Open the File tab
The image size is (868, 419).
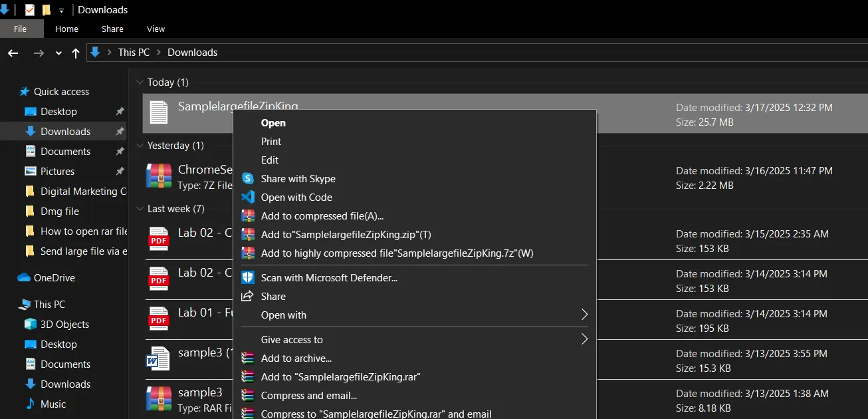click(x=21, y=29)
